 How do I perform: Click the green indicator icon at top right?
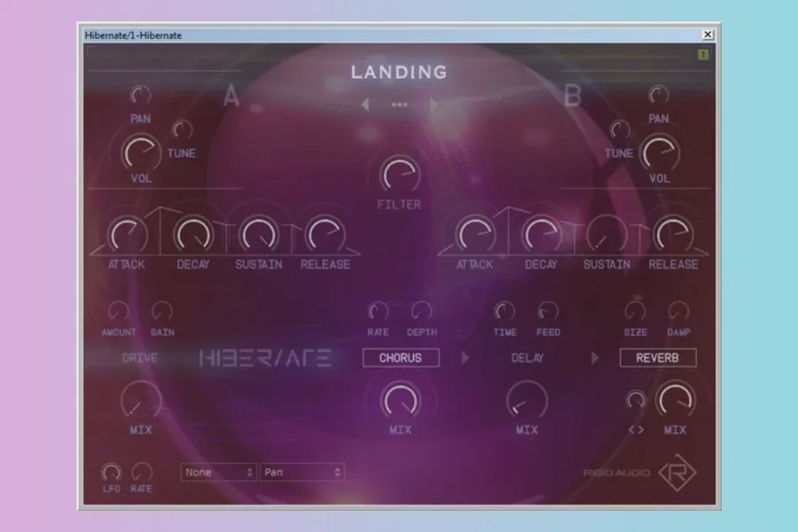(703, 54)
